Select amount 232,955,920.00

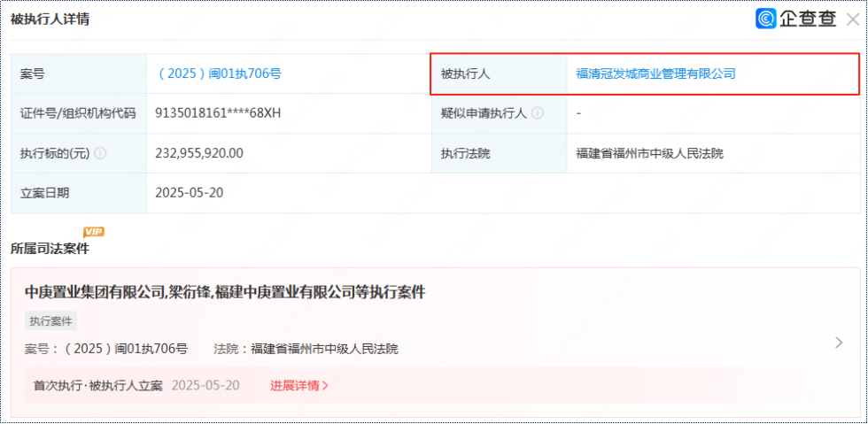coord(199,153)
